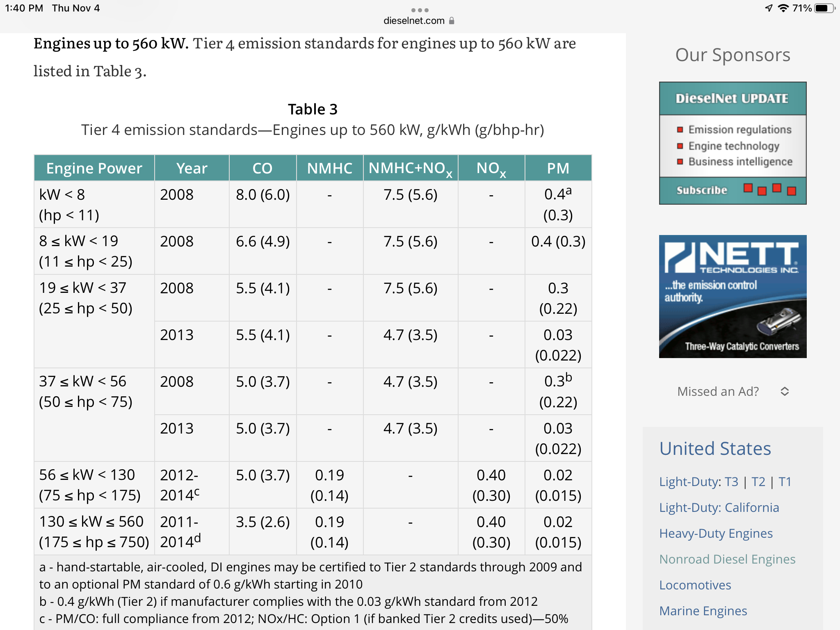
Task: Open Nonroad Diesel Engines link
Action: point(727,559)
